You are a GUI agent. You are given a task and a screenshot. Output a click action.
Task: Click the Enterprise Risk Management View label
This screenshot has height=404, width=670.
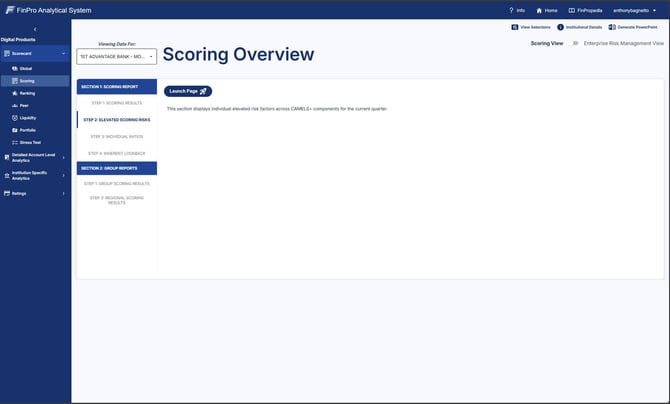[623, 43]
